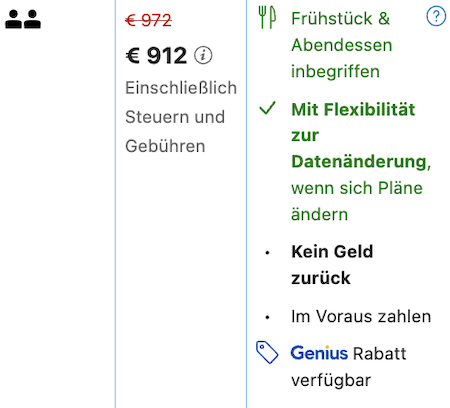450x408 pixels.
Task: Click the 'Kein Geld zurück' policy
Action: pos(332,265)
